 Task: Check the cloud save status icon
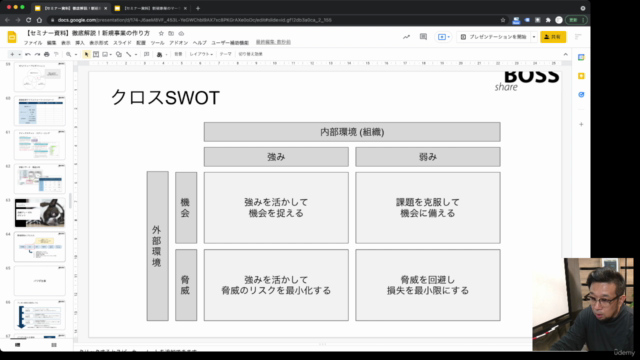tap(181, 33)
